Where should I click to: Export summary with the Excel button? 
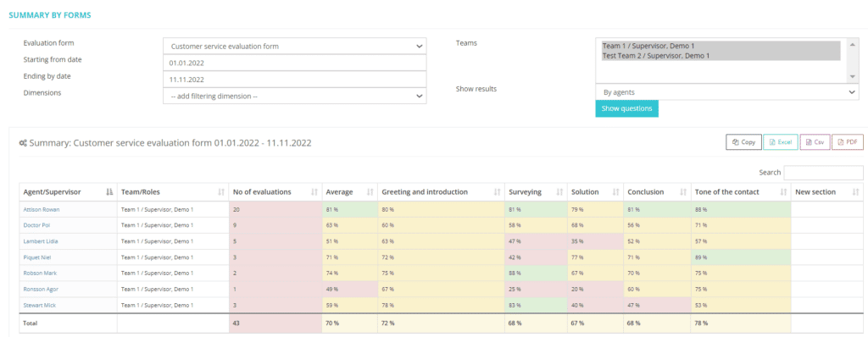click(x=781, y=142)
